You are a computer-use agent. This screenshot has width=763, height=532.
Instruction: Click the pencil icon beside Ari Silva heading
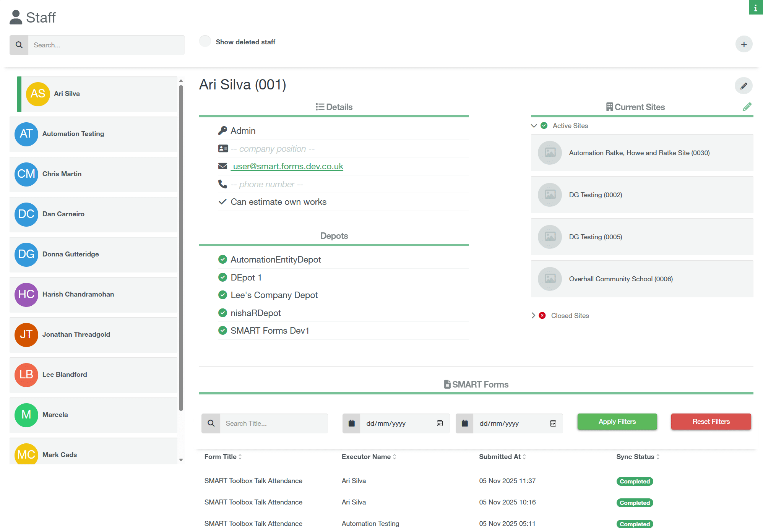pos(744,86)
